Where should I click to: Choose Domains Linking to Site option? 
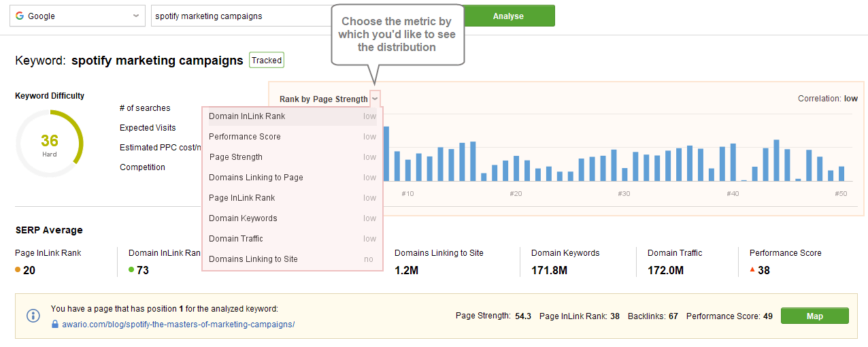click(293, 259)
